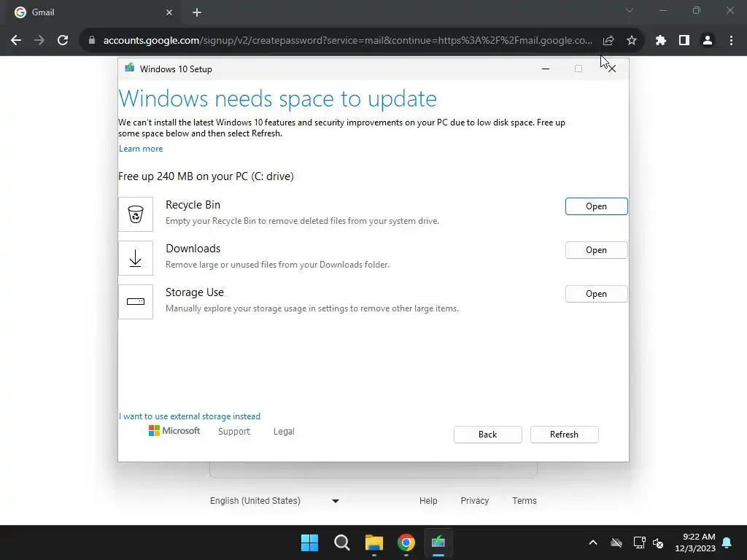Click the Downloads arrow icon
The image size is (747, 560).
point(136,258)
